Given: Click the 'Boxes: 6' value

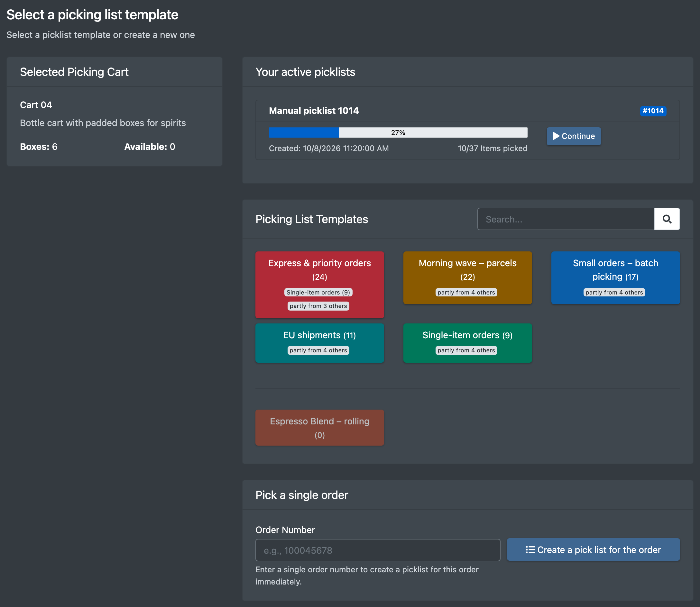Looking at the screenshot, I should click(39, 147).
